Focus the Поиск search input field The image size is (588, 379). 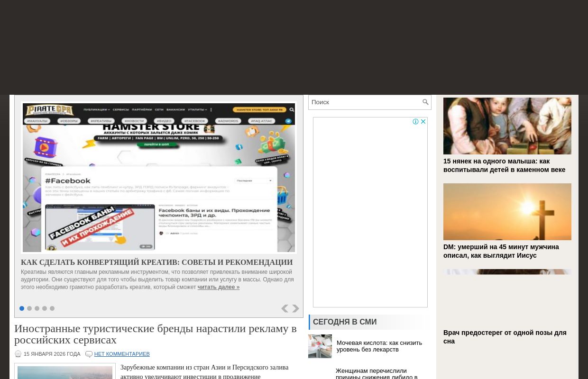click(365, 102)
